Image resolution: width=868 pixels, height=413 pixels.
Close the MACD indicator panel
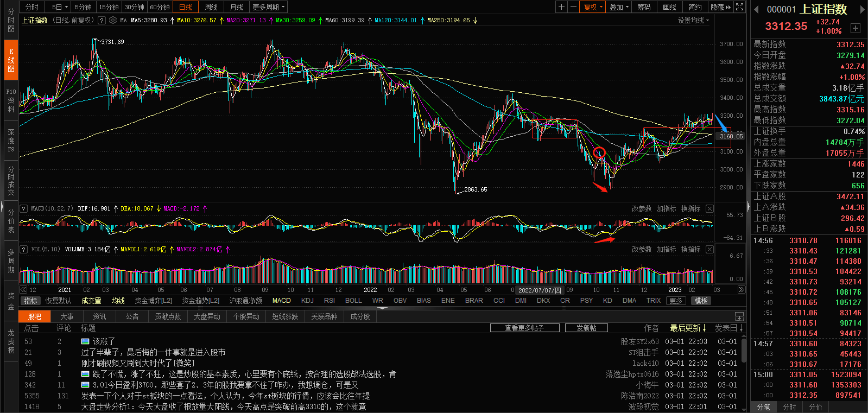[709, 209]
